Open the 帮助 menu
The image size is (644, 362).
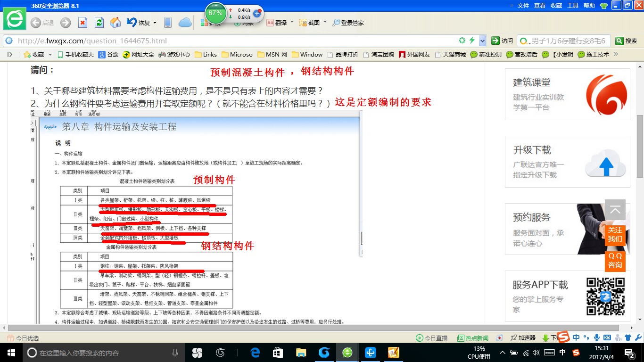point(589,6)
